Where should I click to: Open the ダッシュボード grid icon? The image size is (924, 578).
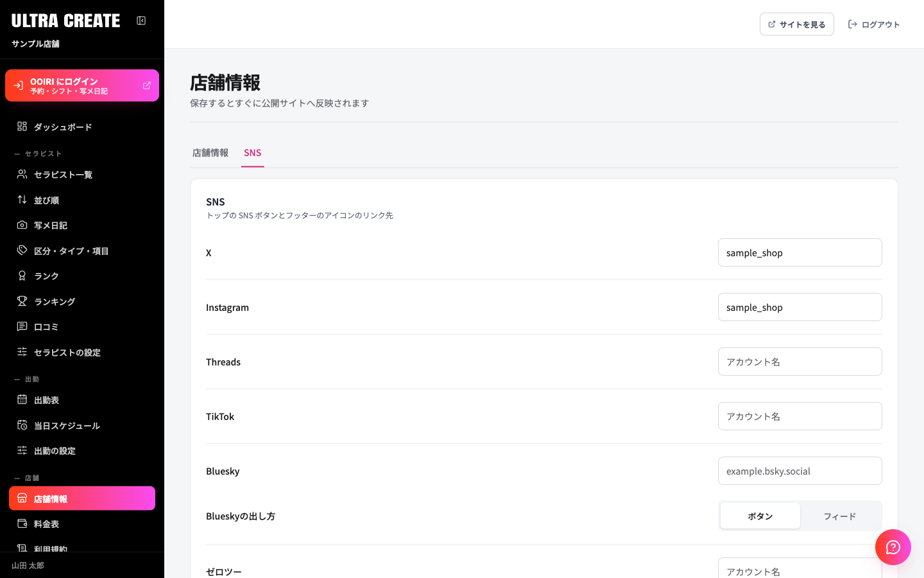[22, 127]
